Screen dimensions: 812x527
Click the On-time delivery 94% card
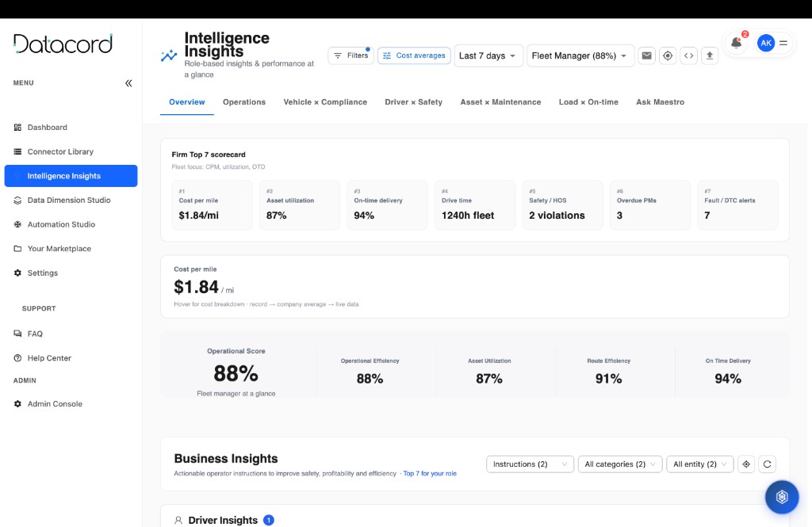387,205
